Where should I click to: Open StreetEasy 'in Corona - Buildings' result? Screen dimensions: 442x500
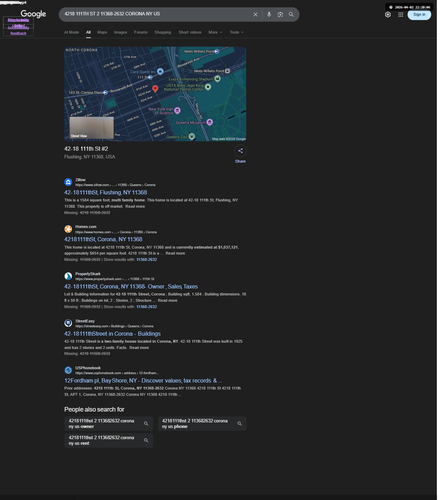click(112, 334)
